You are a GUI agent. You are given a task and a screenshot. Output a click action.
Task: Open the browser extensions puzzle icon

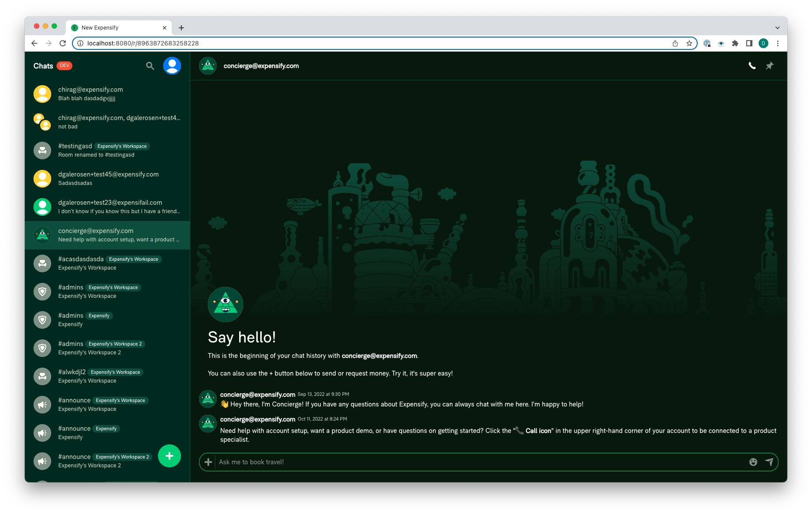coord(735,43)
